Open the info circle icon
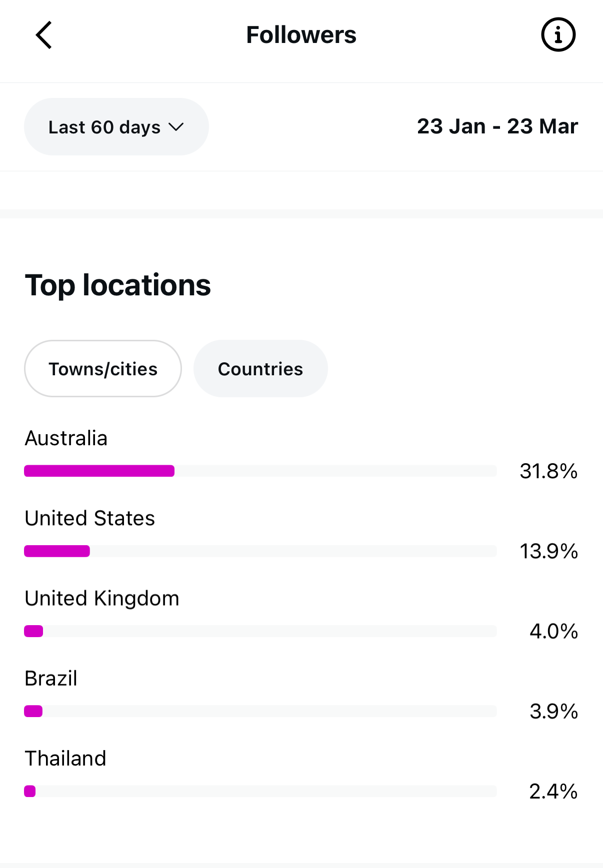 [x=558, y=35]
